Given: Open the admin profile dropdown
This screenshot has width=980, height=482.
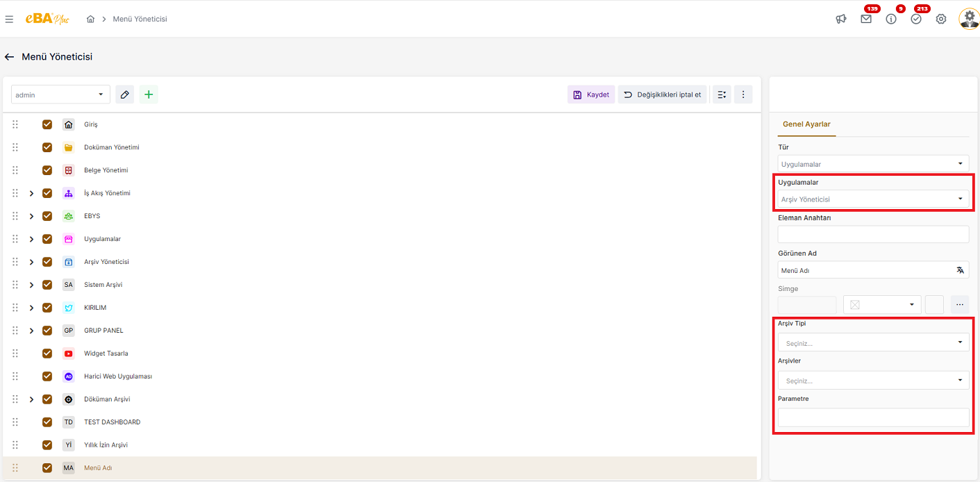Looking at the screenshot, I should point(60,94).
